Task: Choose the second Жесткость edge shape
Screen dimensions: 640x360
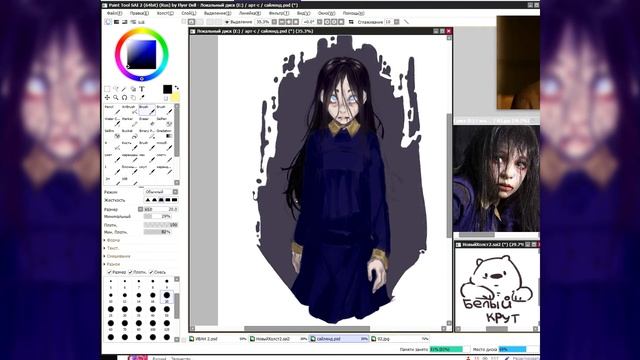Action: [x=154, y=200]
